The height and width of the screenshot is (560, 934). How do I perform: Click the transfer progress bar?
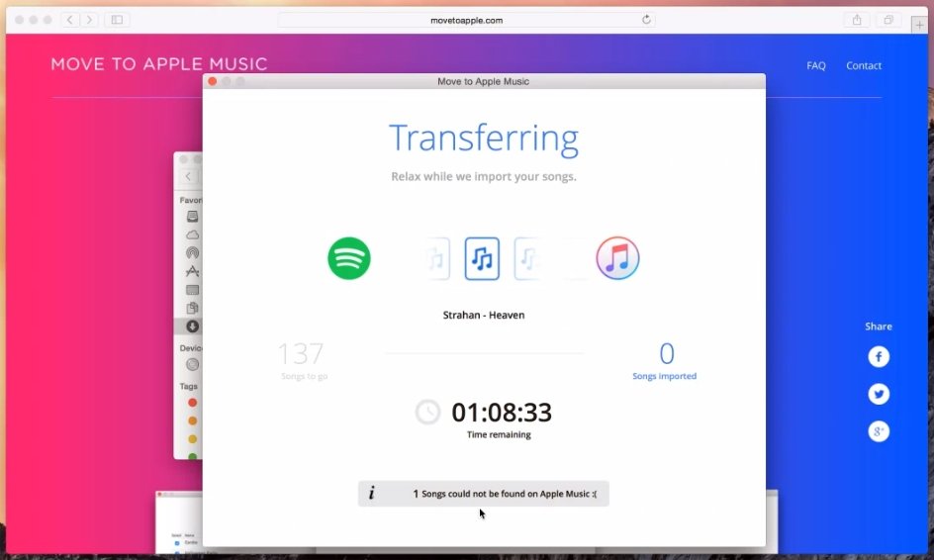(x=485, y=353)
